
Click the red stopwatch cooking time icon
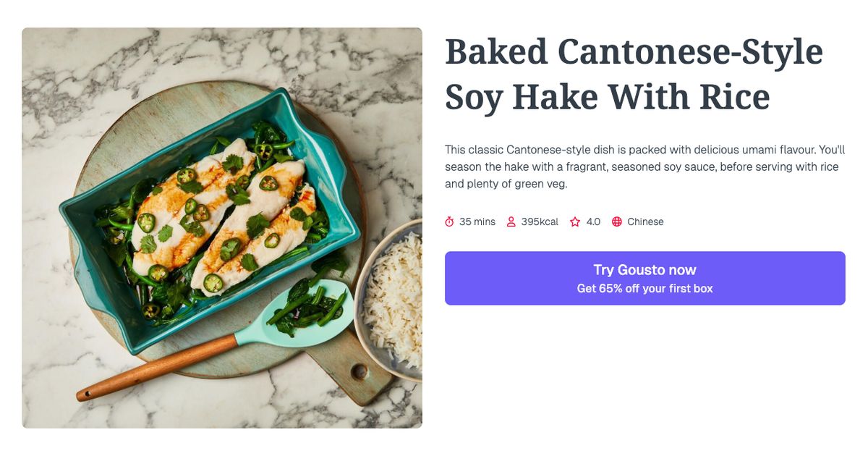(450, 221)
